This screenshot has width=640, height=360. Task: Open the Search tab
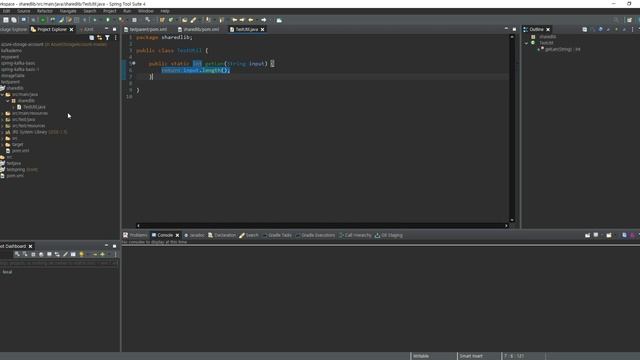(249, 235)
